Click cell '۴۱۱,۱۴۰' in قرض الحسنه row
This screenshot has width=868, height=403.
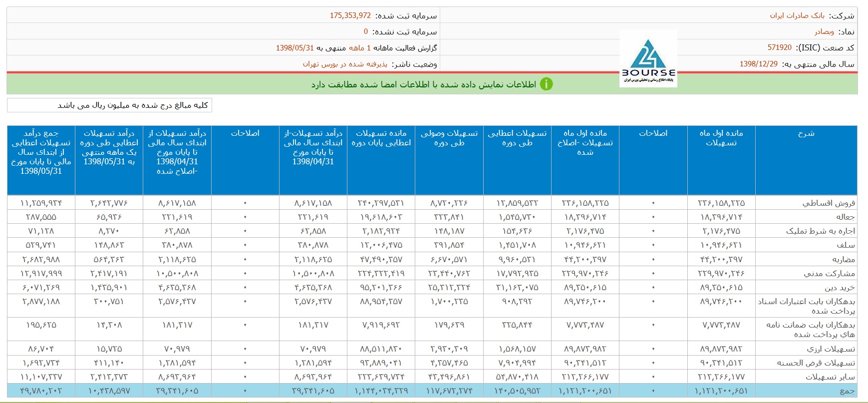coord(109,363)
